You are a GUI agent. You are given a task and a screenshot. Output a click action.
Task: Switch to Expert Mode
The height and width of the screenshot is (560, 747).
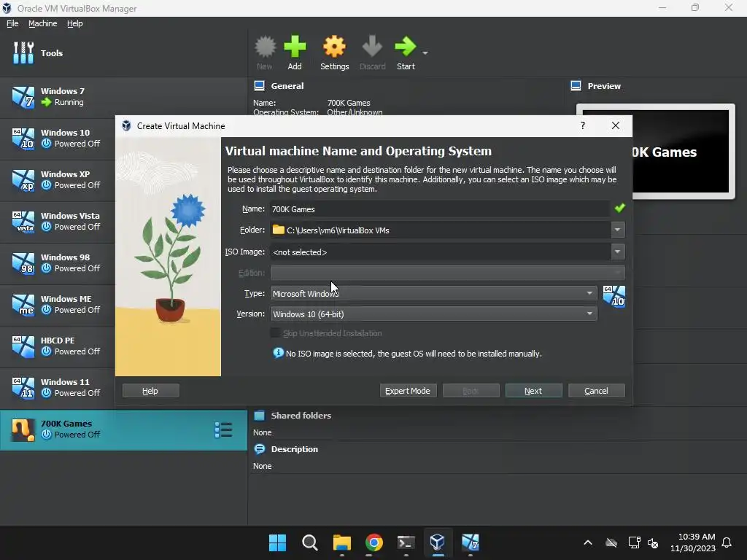point(408,391)
